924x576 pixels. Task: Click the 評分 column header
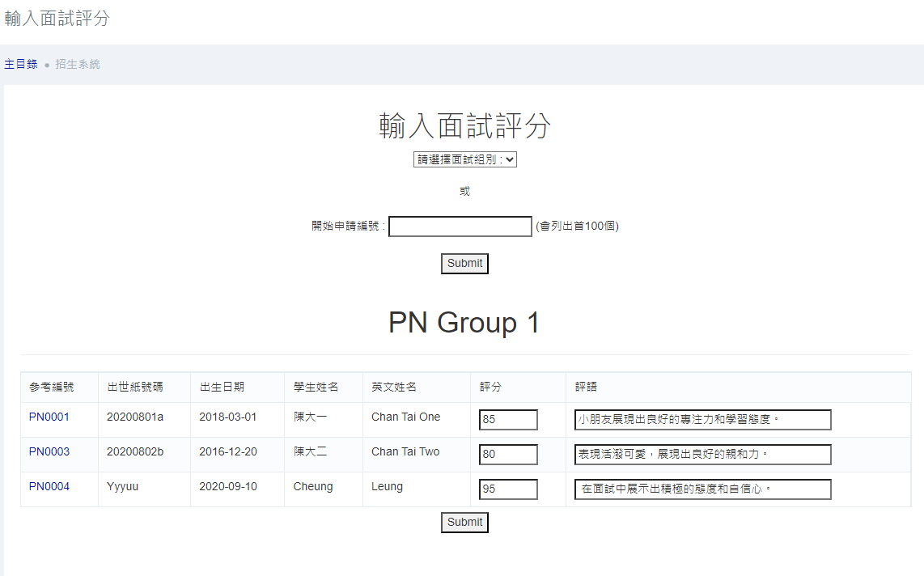(490, 388)
